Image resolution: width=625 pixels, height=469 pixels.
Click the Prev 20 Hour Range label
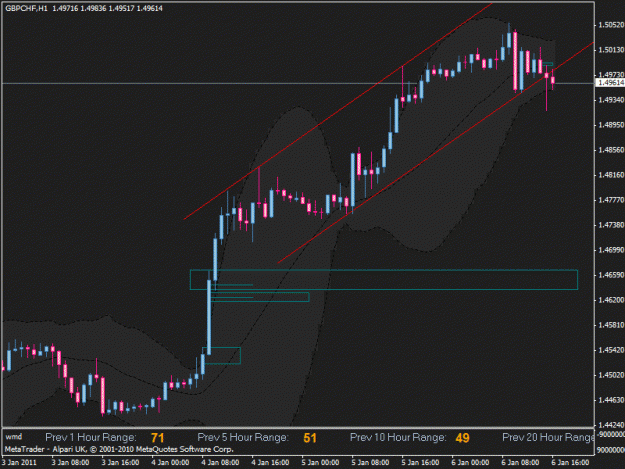tap(548, 438)
